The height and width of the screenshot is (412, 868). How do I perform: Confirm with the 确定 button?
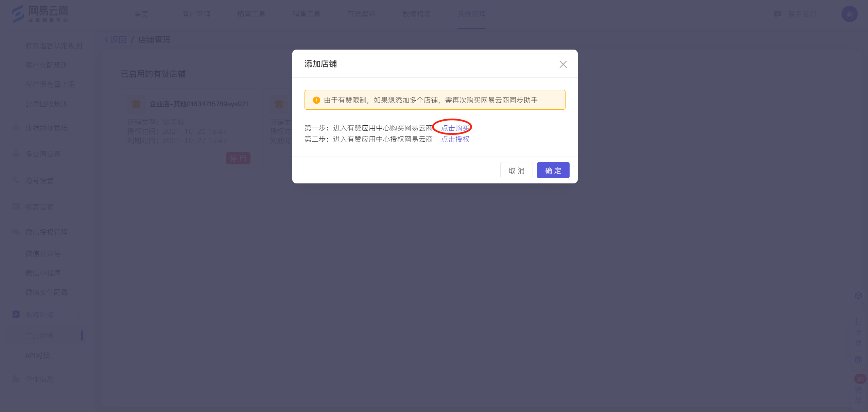(553, 170)
